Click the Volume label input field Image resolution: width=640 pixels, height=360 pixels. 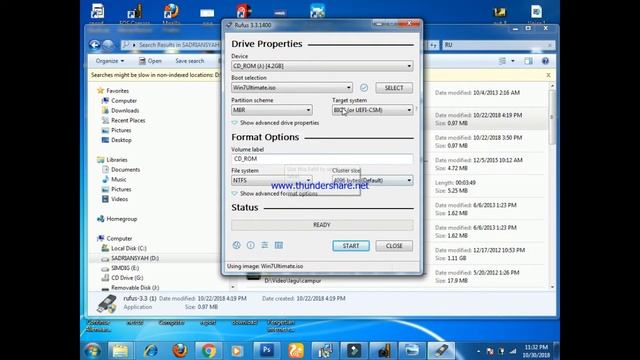pyautogui.click(x=322, y=159)
